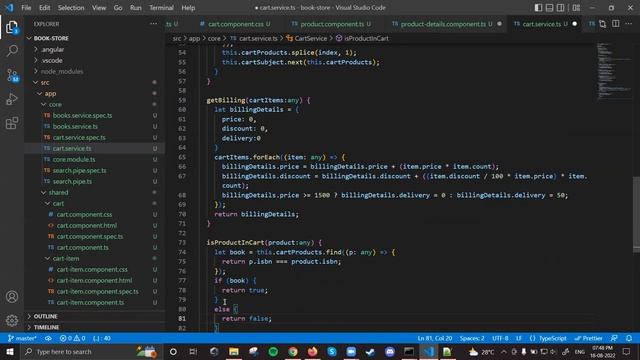The image size is (640, 360).
Task: Click the sync changes cloud icon
Action: point(48,338)
